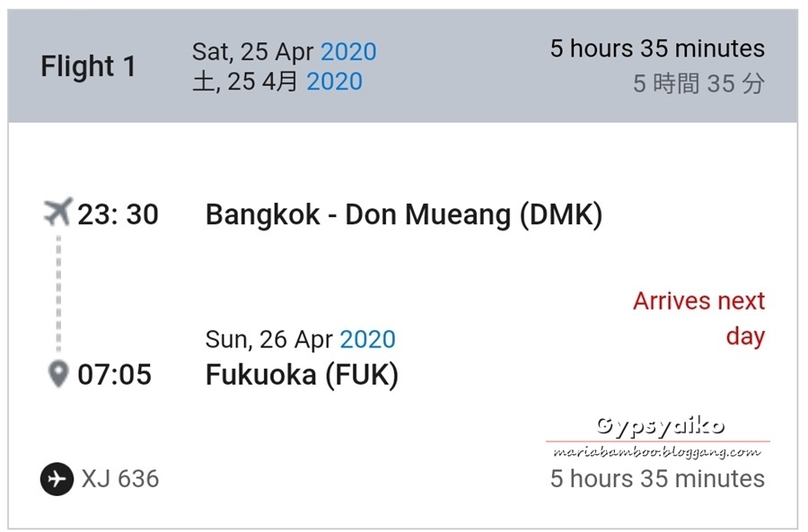This screenshot has width=808, height=532.
Task: Click the bottom 5 hours 35 minutes duration
Action: point(657,478)
